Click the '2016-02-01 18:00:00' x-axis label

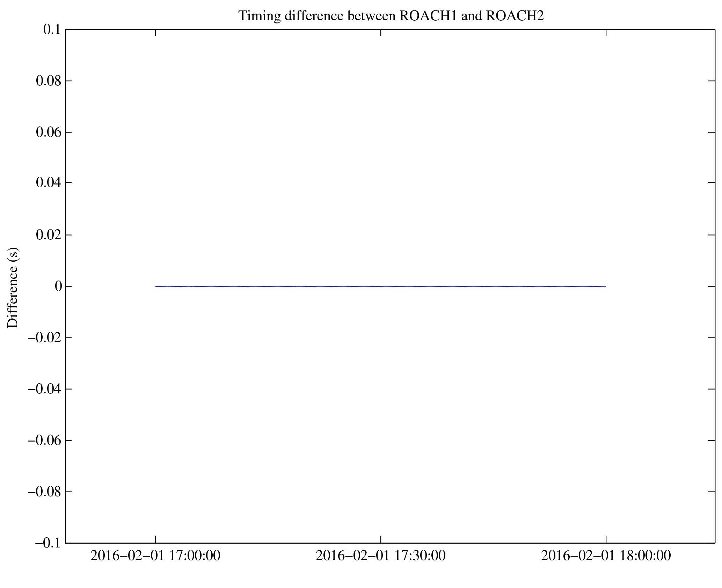[x=606, y=555]
